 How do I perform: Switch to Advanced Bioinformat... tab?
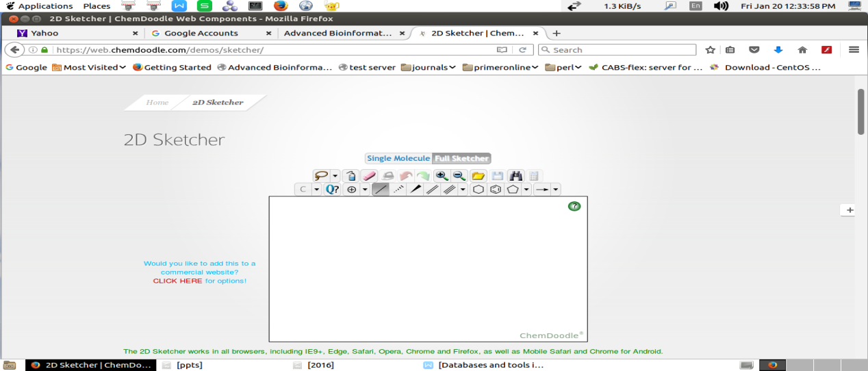pyautogui.click(x=344, y=33)
